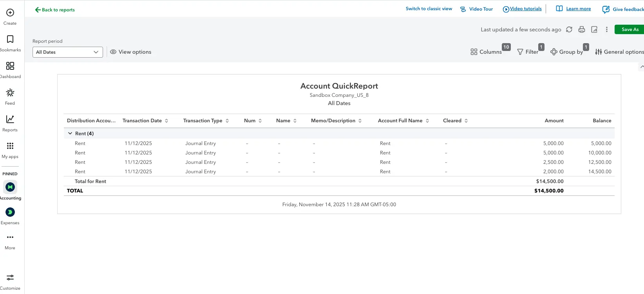Viewport: 644px width, 294px height.
Task: Open the Filter panel
Action: click(528, 52)
